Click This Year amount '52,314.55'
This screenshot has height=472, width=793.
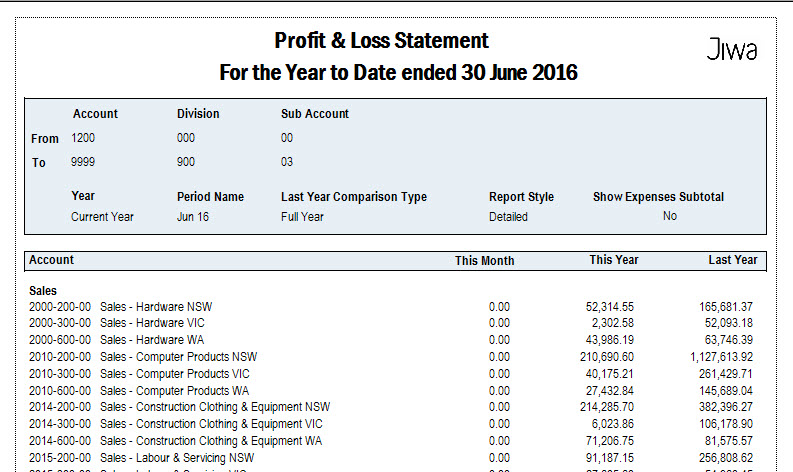[609, 307]
